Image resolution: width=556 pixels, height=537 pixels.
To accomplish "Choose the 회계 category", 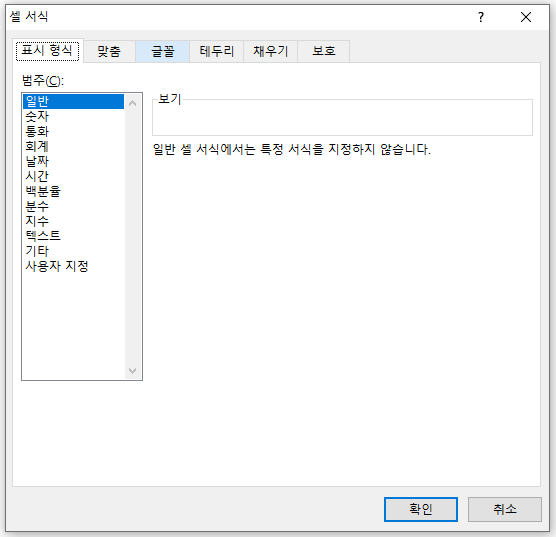I will [73, 146].
